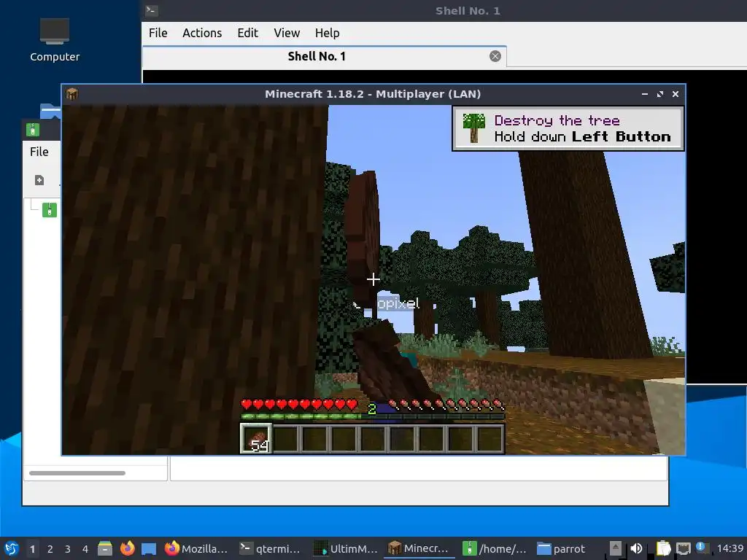The image size is (747, 560).
Task: Click green archive icon in archive manager titlebar
Action: [x=33, y=130]
